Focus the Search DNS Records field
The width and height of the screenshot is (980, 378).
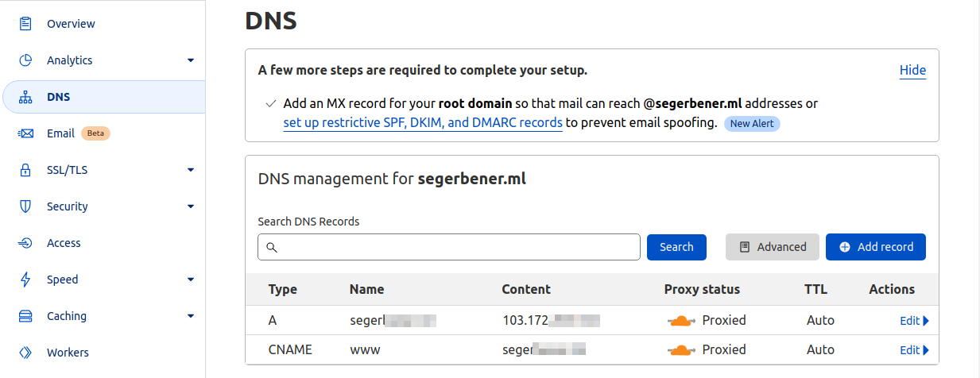449,247
